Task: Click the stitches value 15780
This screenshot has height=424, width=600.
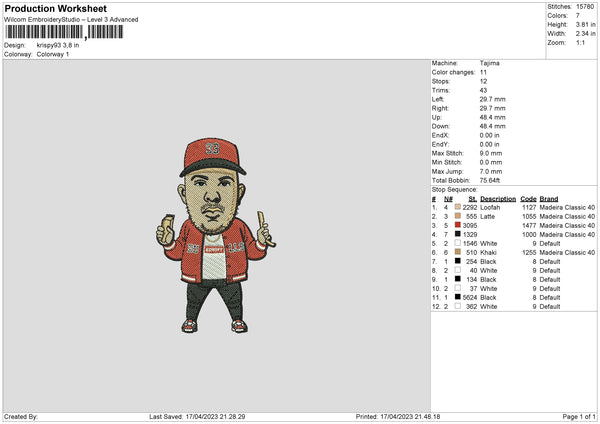Action: pyautogui.click(x=585, y=7)
